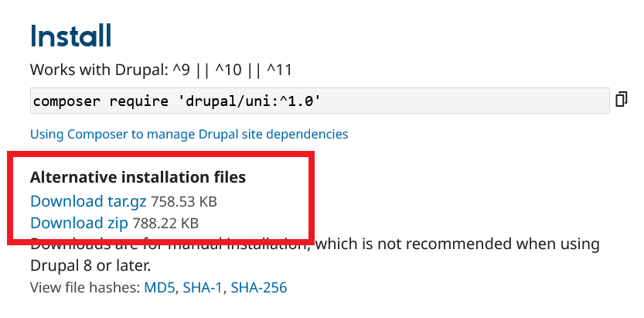Copy the composer require command
The width and height of the screenshot is (644, 318).
[621, 100]
